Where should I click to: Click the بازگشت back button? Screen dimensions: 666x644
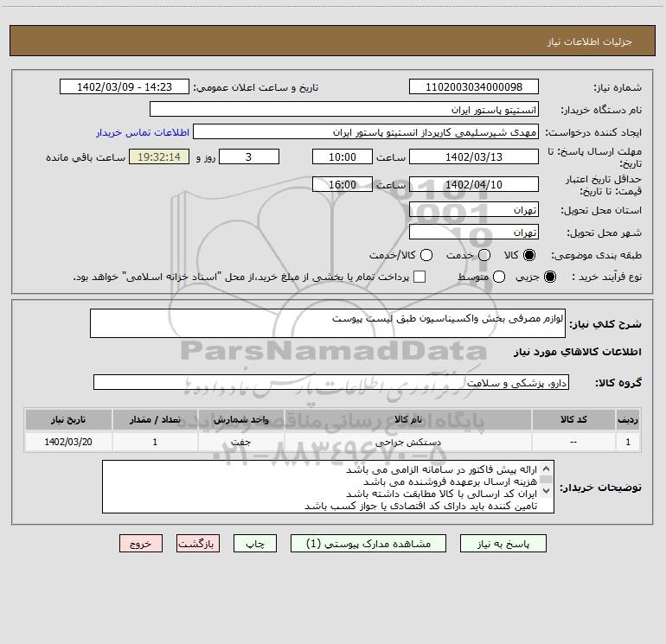[x=198, y=544]
